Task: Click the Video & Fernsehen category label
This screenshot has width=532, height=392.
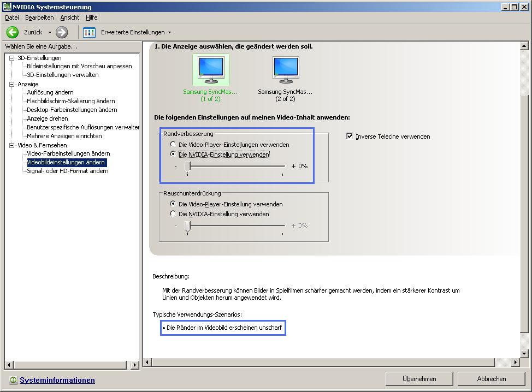Action: point(43,145)
